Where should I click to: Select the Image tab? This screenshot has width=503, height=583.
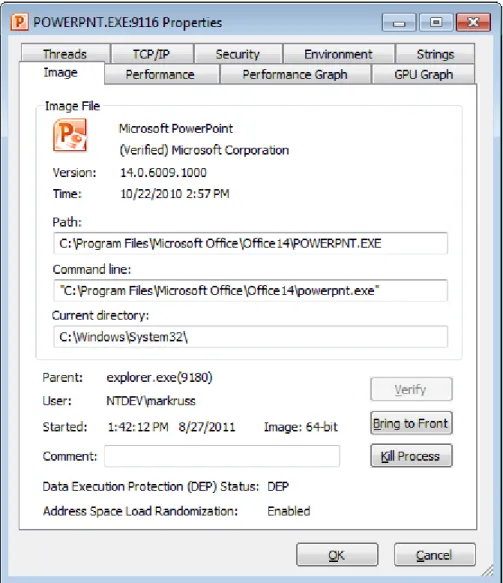tap(61, 73)
